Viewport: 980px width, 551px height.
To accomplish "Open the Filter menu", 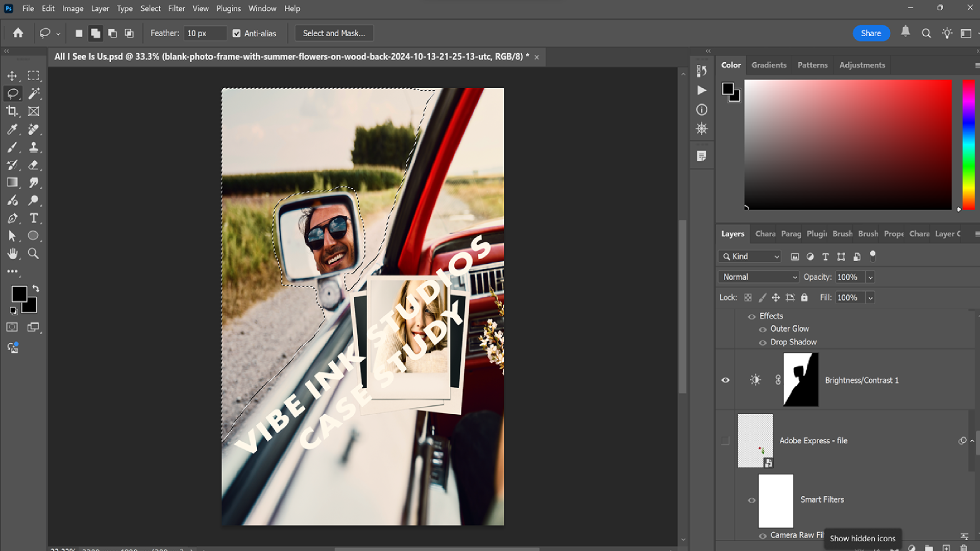I will coord(176,8).
